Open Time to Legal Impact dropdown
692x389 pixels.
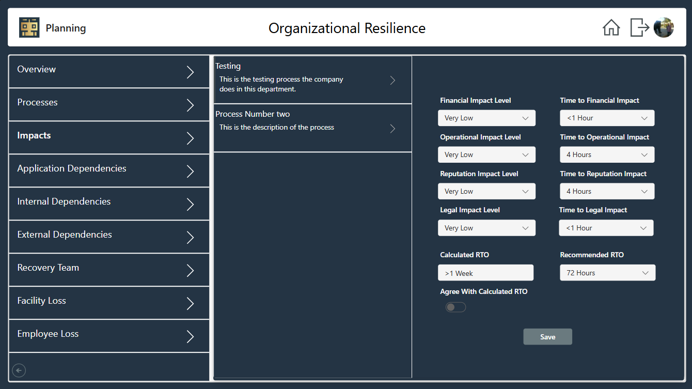click(x=606, y=228)
